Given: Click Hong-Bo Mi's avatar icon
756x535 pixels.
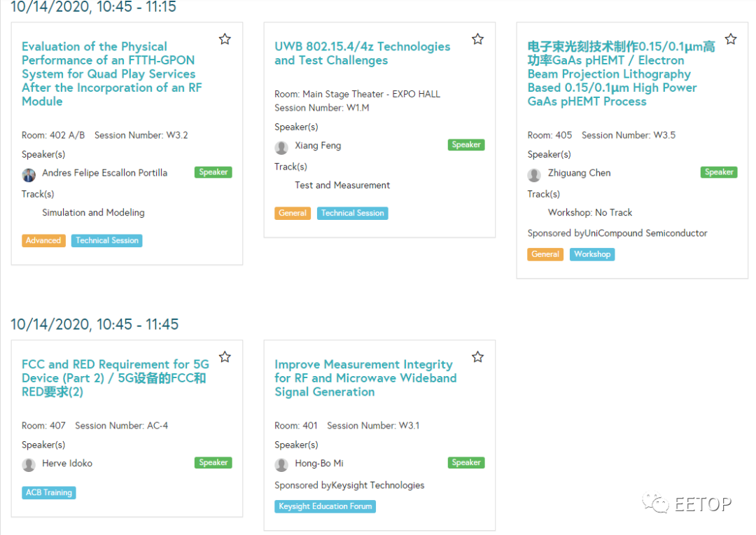Looking at the screenshot, I should click(281, 464).
